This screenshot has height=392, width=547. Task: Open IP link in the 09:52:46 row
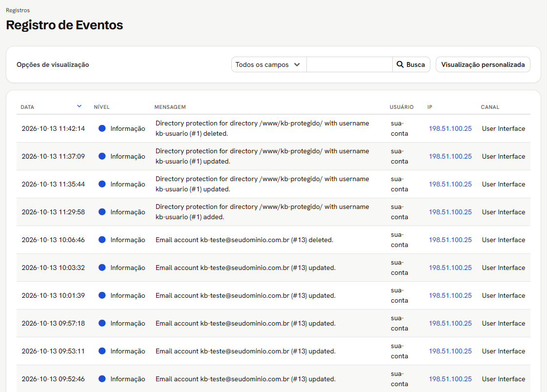(x=450, y=379)
